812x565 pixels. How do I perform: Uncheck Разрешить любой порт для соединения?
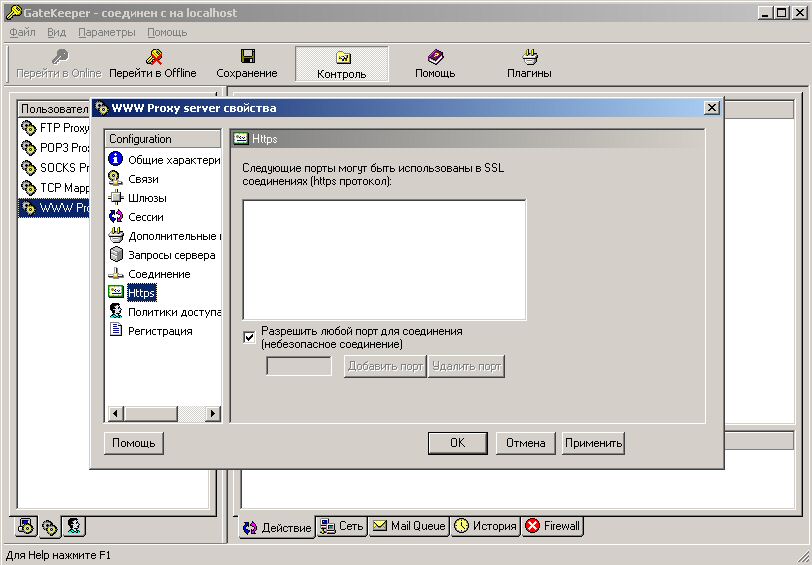coord(250,337)
